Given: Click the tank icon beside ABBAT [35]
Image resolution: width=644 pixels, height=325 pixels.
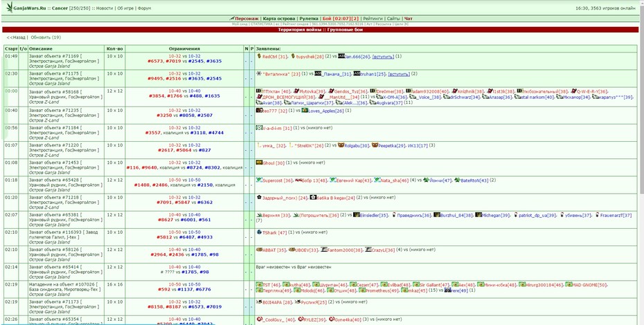Looking at the screenshot, I should pos(259,249).
